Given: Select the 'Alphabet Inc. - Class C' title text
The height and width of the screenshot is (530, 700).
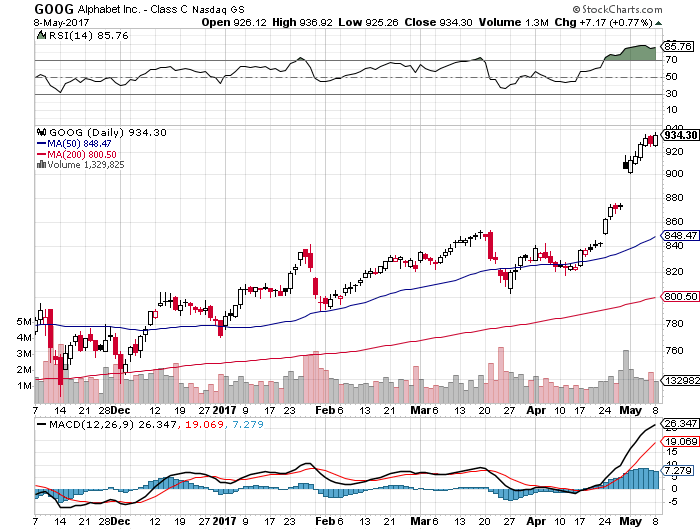Looking at the screenshot, I should click(133, 9).
